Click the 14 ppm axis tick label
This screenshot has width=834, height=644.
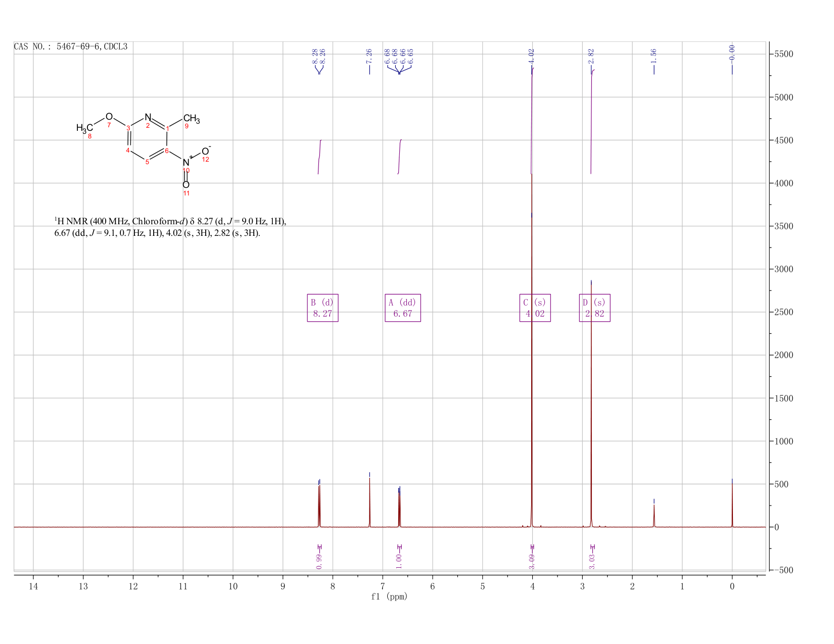coord(33,586)
